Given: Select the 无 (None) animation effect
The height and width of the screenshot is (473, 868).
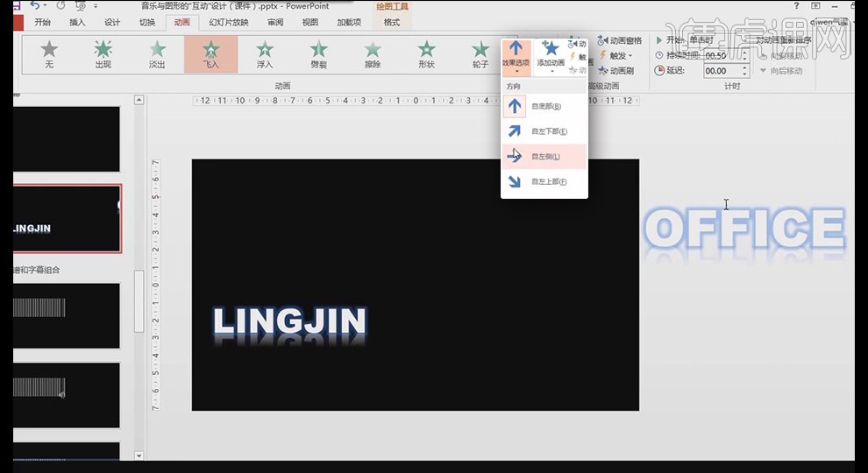Looking at the screenshot, I should point(49,54).
